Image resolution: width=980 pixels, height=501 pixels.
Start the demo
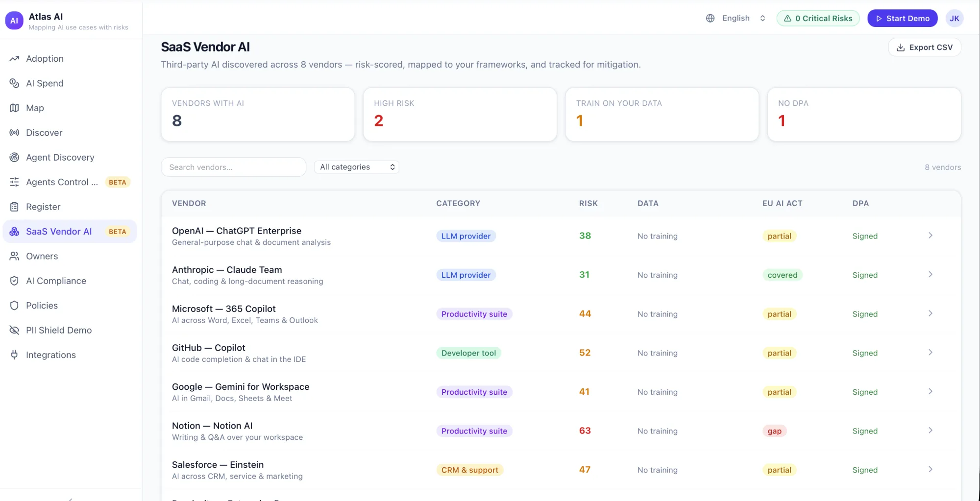click(x=902, y=18)
